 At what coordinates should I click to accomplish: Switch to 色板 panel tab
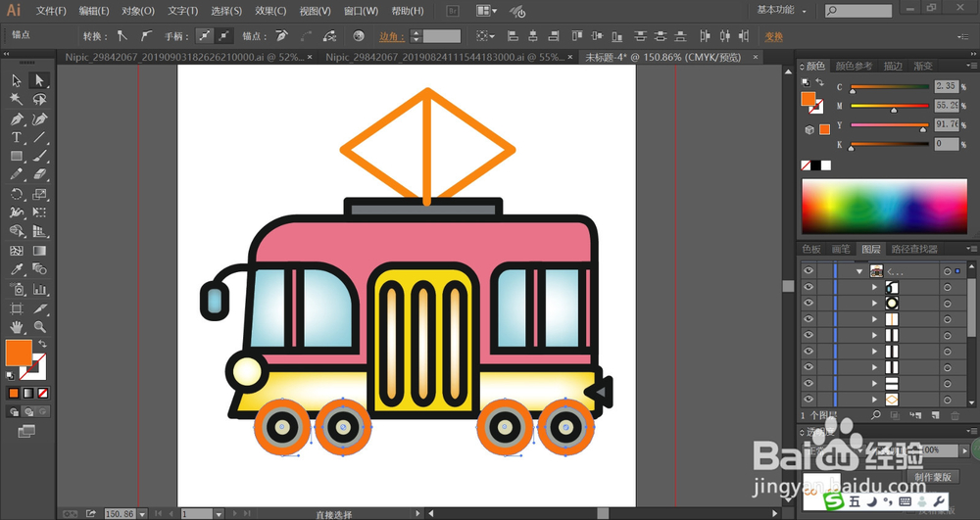[x=811, y=249]
